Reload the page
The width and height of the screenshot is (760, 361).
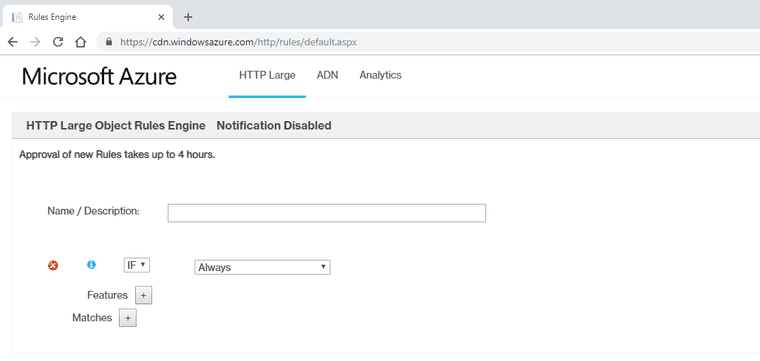[58, 42]
